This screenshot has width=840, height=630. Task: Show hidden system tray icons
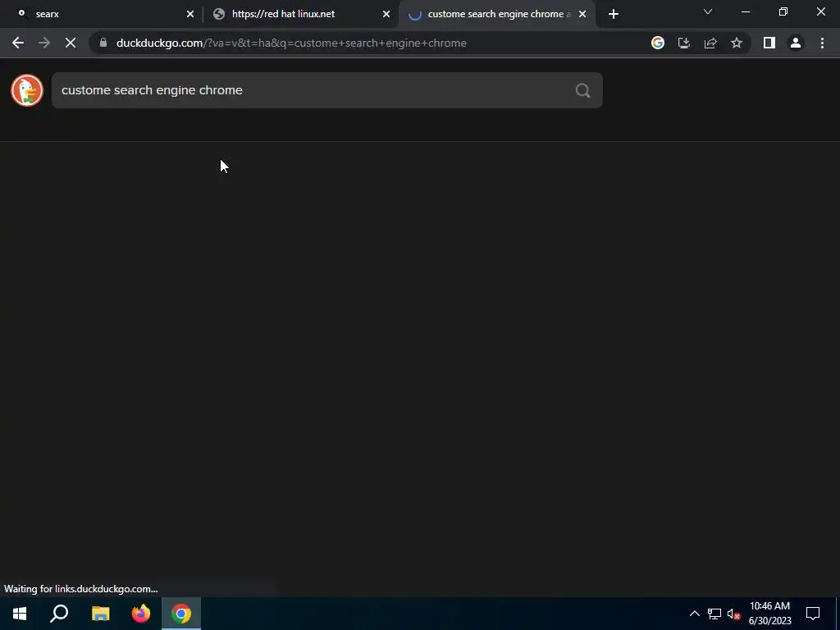click(x=694, y=614)
